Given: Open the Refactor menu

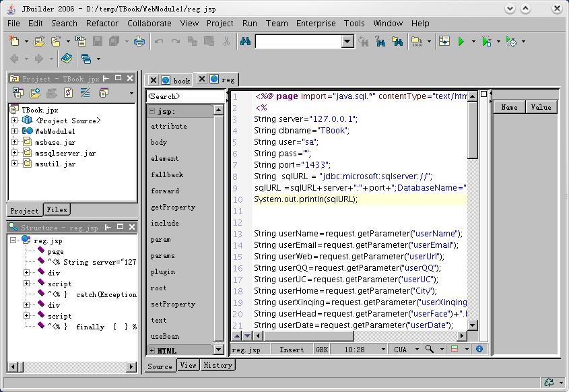Looking at the screenshot, I should point(102,23).
